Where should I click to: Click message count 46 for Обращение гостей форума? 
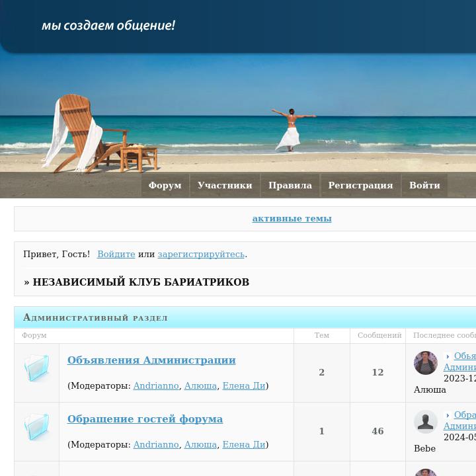coord(377,431)
